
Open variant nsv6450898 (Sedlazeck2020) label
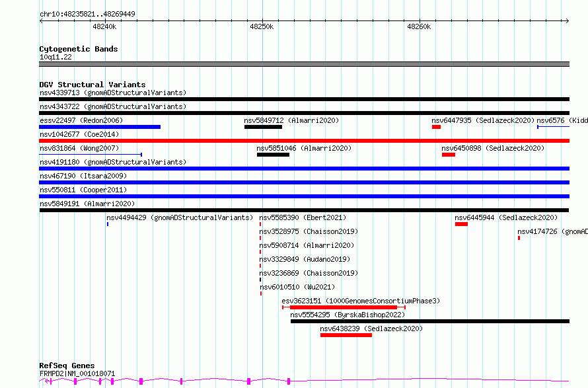click(x=493, y=148)
